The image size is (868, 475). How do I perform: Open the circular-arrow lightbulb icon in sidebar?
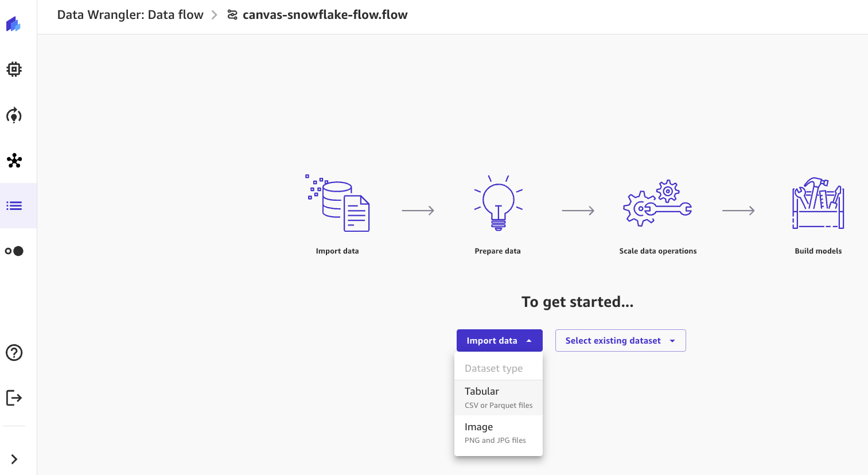pyautogui.click(x=14, y=115)
